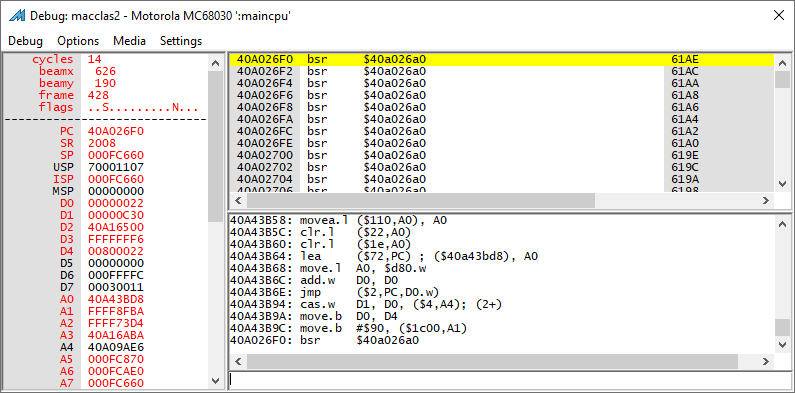This screenshot has height=393, width=795.
Task: Click the cycles value 14
Action: [94, 59]
